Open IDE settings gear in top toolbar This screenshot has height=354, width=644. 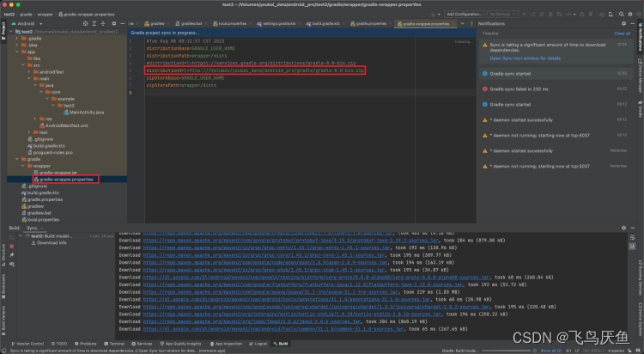[630, 14]
